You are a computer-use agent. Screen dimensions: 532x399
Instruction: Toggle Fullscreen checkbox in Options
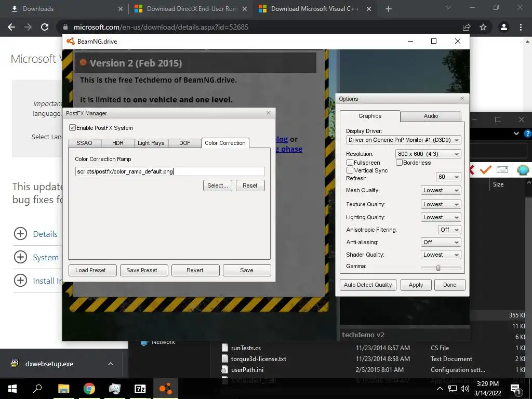point(350,163)
